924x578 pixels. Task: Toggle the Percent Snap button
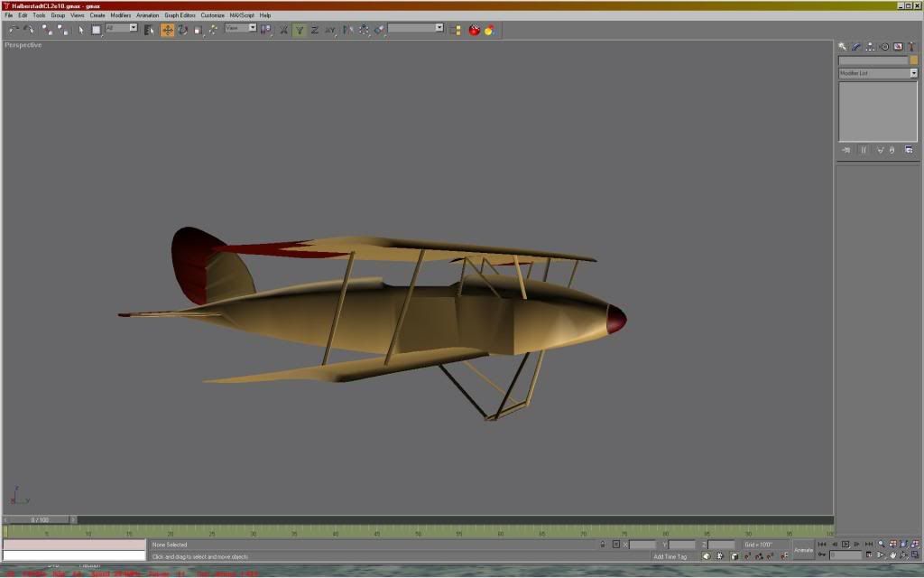(771, 556)
